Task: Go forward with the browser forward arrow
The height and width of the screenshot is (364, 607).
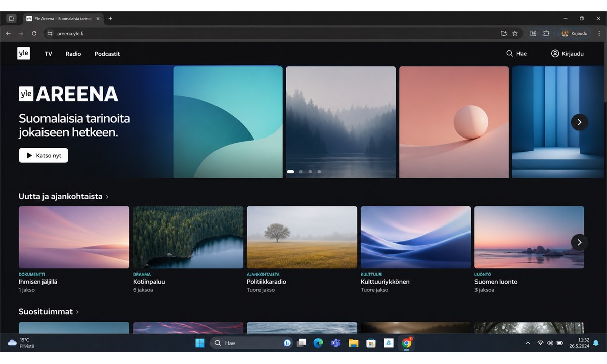Action: 21,33
